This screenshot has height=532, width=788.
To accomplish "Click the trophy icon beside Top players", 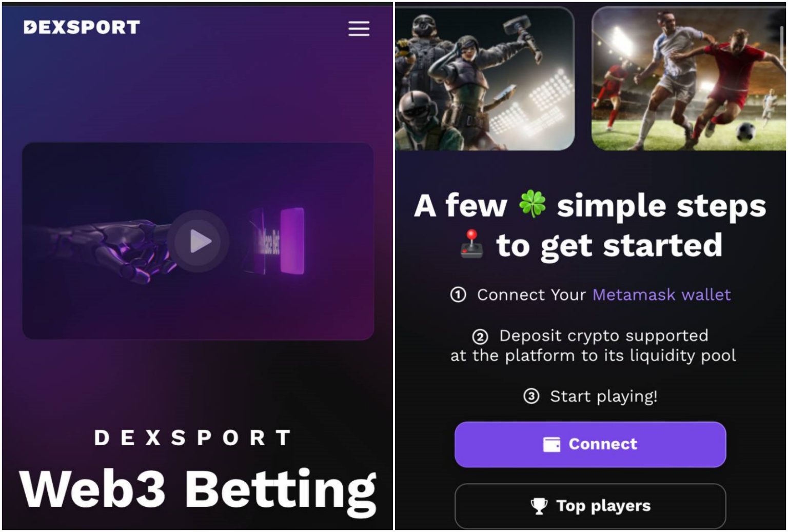I will [x=539, y=506].
